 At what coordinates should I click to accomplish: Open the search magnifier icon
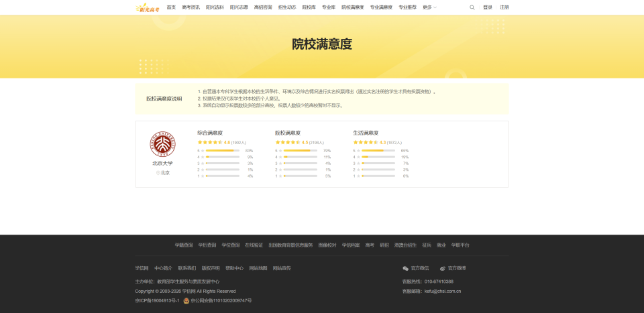472,7
